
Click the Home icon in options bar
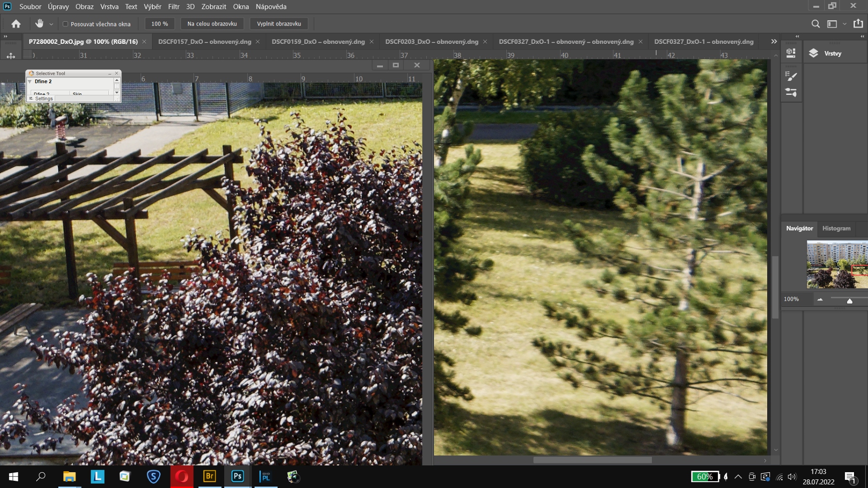(x=16, y=24)
